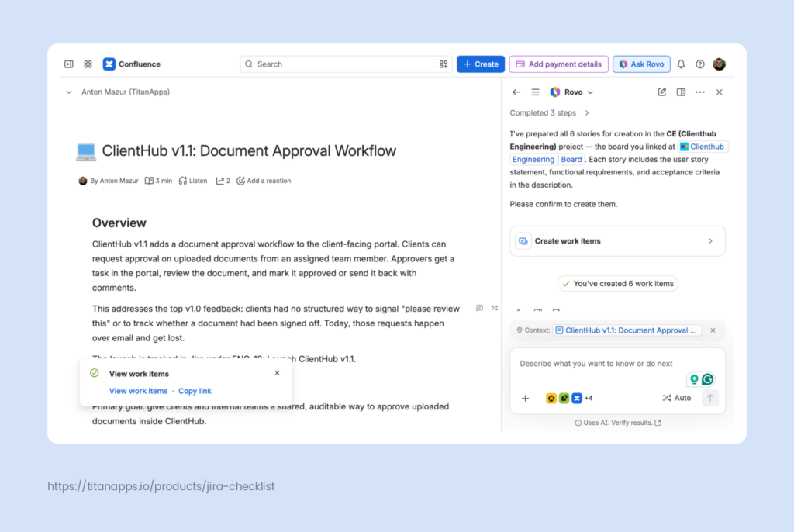Screen dimensions: 794x532
Task: Expand the Create work items card
Action: [x=617, y=241]
